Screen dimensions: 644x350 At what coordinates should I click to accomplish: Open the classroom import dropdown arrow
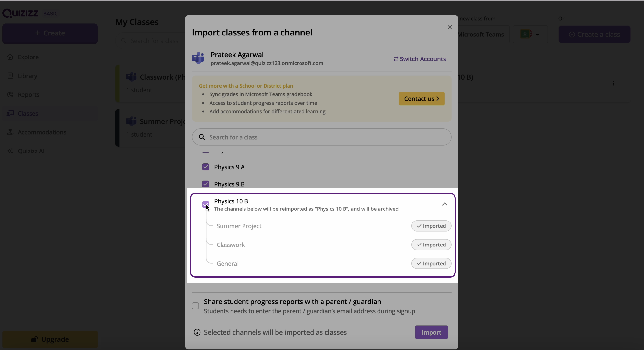pos(537,34)
